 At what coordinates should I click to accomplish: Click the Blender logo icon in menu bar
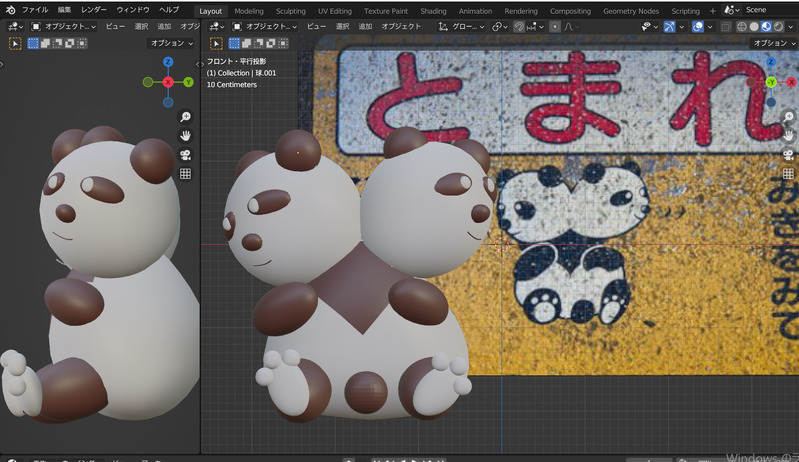[x=9, y=9]
